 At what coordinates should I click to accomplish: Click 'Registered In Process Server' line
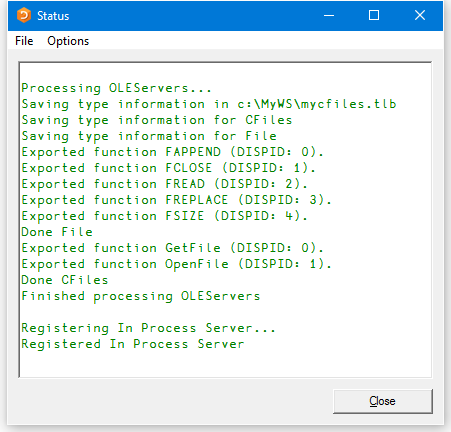pyautogui.click(x=133, y=344)
